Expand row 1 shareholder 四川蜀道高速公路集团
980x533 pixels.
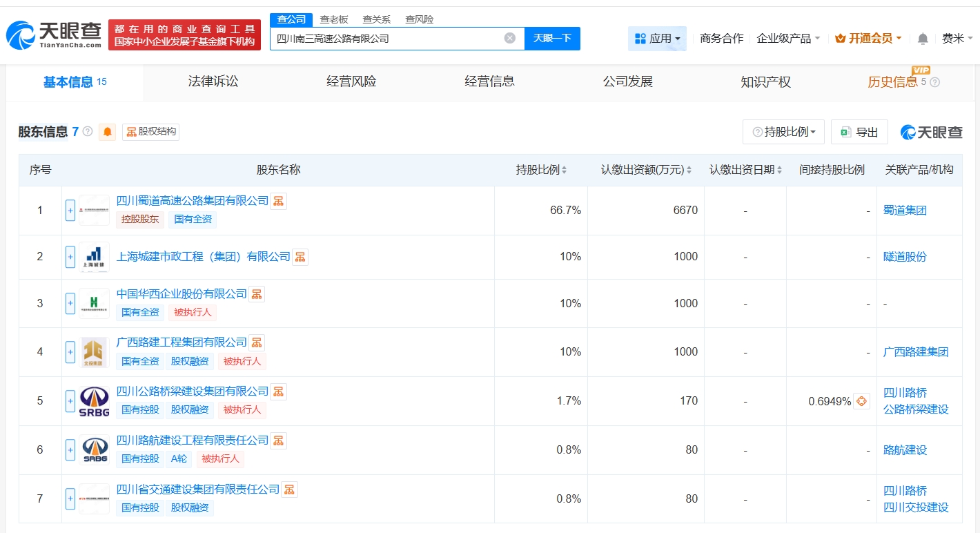(x=70, y=211)
